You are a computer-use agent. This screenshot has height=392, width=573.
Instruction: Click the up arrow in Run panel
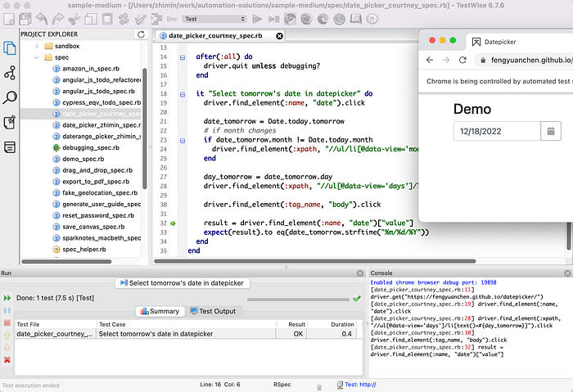pos(7,335)
